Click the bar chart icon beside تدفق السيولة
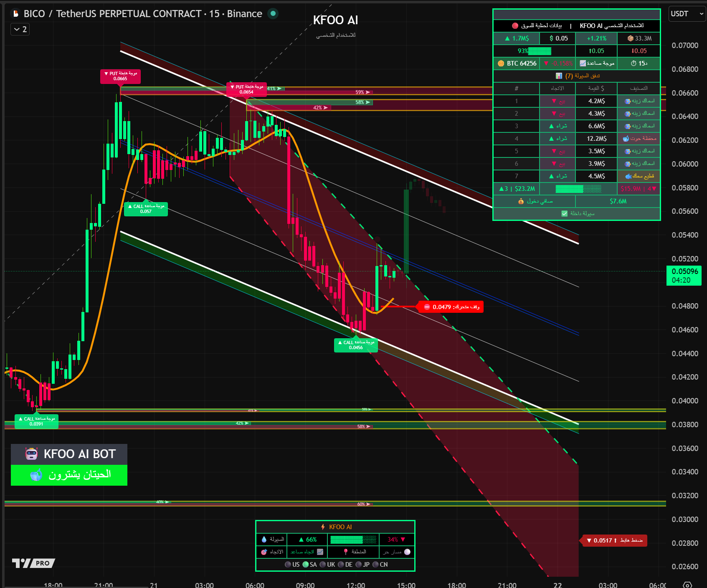Screen dimensions: 707x588 pos(559,76)
